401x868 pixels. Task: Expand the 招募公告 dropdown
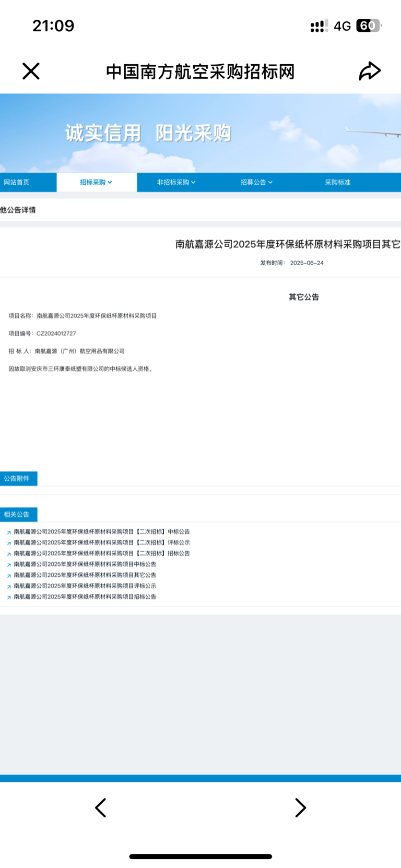(256, 182)
